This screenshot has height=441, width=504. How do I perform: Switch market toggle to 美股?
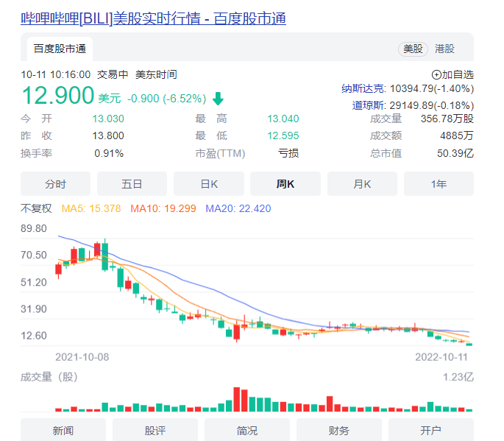pos(412,49)
